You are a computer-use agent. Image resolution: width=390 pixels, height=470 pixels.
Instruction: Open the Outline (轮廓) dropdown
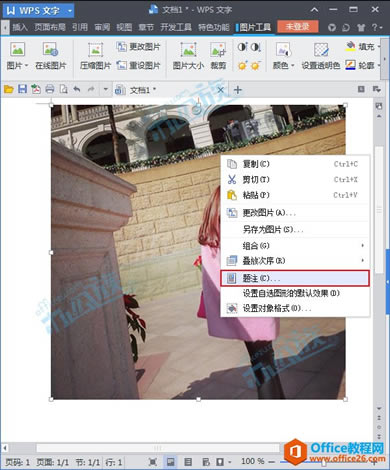(x=363, y=65)
